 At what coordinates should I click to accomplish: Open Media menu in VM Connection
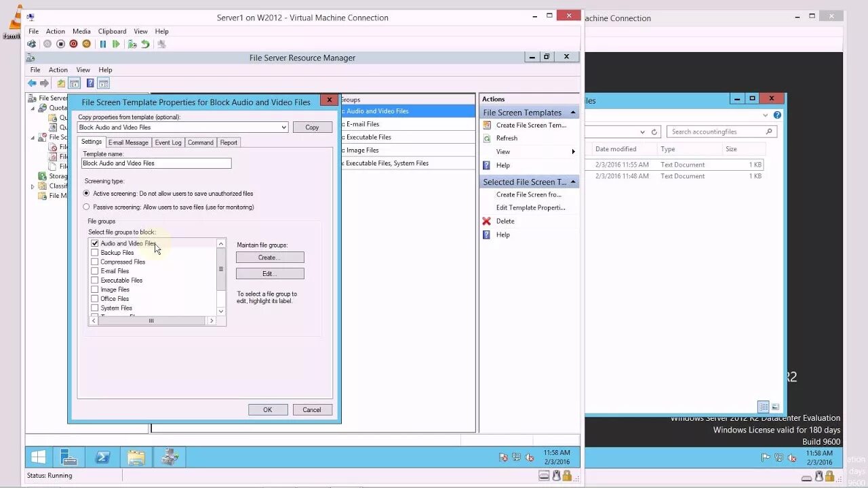[x=81, y=31]
